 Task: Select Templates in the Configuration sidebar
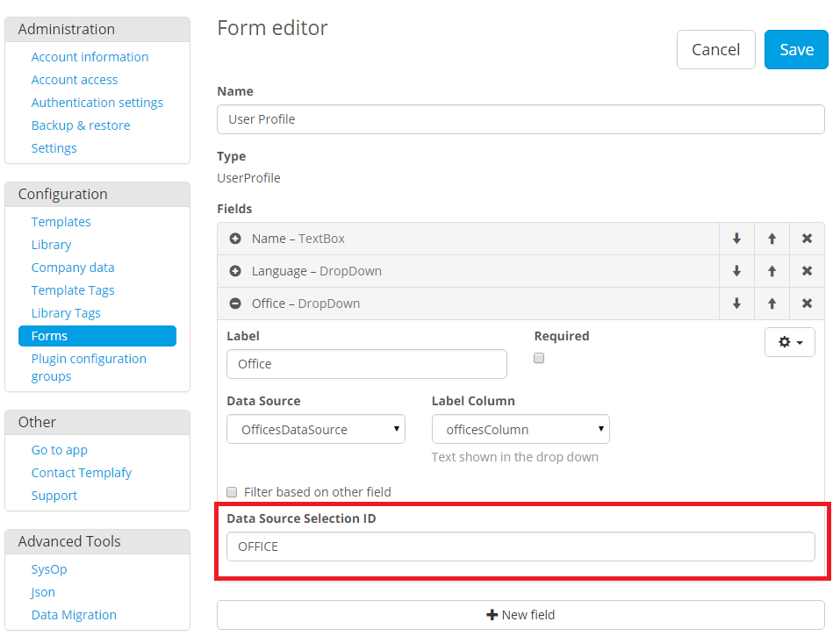coord(61,221)
